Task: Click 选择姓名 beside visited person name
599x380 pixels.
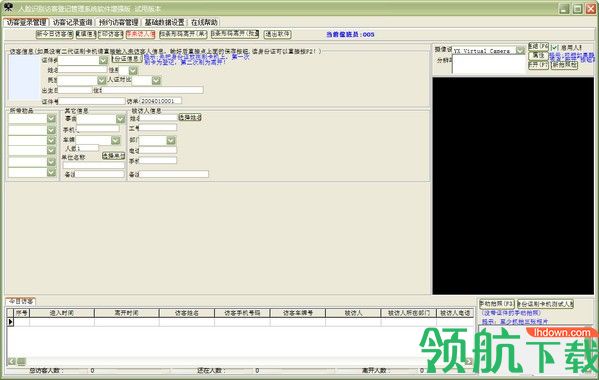Action: click(190, 117)
